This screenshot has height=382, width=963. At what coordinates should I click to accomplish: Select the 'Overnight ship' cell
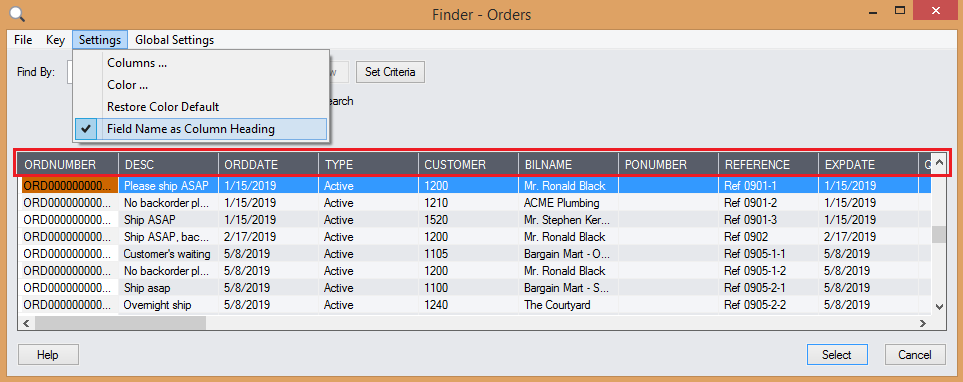pos(168,305)
